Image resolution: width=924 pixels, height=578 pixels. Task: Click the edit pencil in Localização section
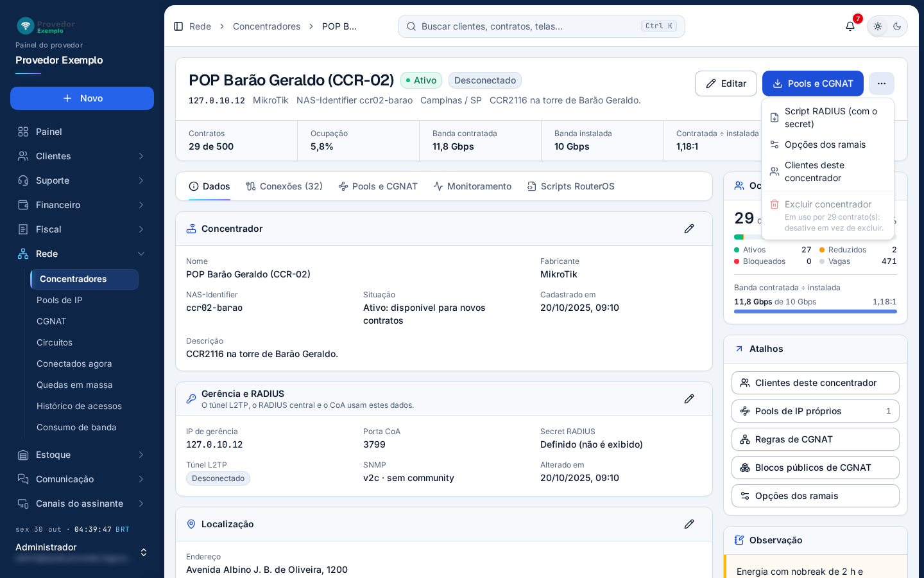click(x=689, y=524)
